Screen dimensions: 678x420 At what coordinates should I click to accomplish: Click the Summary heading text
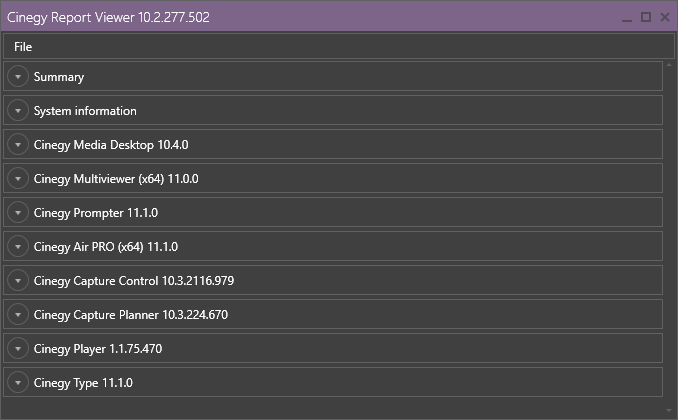coord(59,77)
